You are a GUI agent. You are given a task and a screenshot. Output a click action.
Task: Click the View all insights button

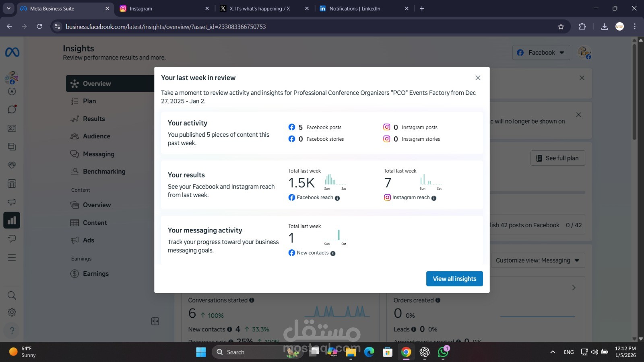(x=454, y=279)
